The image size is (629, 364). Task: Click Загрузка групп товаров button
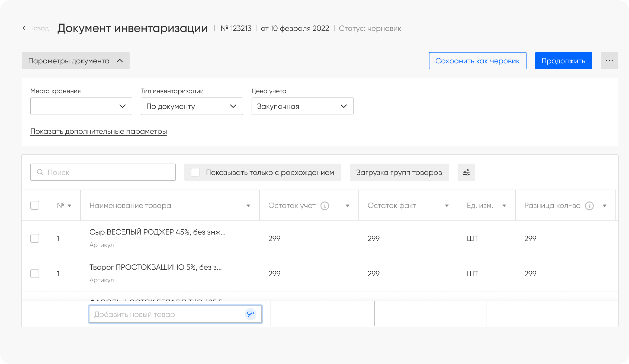pyautogui.click(x=399, y=172)
